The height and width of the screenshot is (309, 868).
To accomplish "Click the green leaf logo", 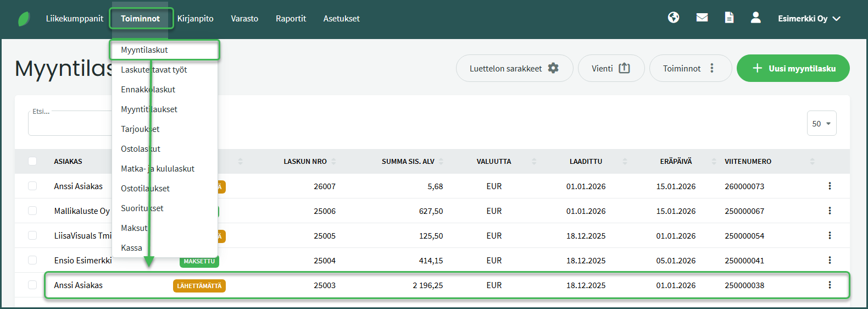I will point(24,19).
